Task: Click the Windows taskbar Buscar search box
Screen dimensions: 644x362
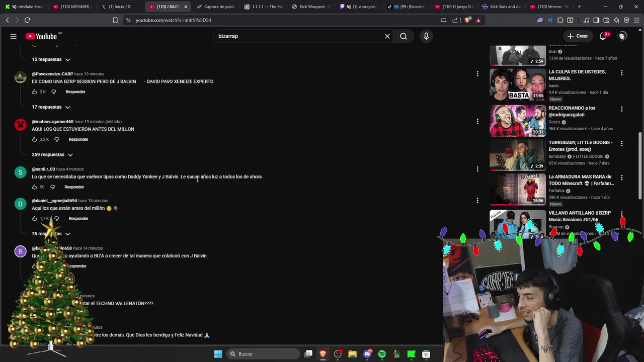Action: point(264,354)
